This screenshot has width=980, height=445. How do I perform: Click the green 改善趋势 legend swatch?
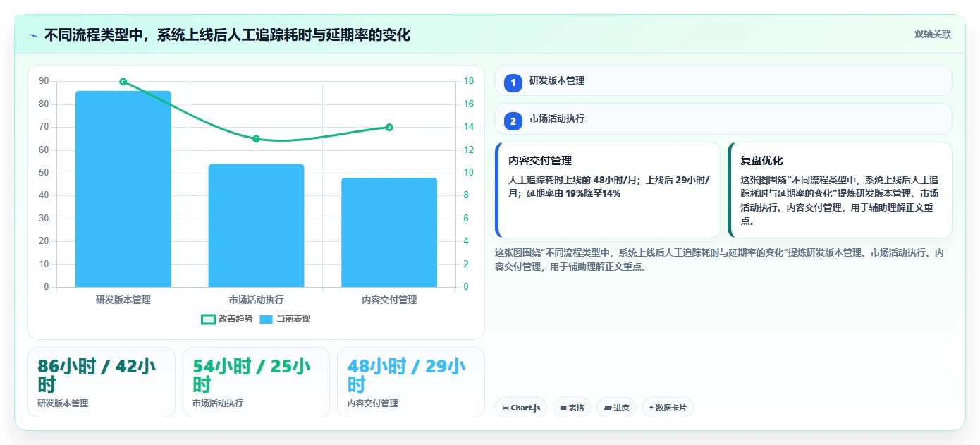(x=208, y=319)
